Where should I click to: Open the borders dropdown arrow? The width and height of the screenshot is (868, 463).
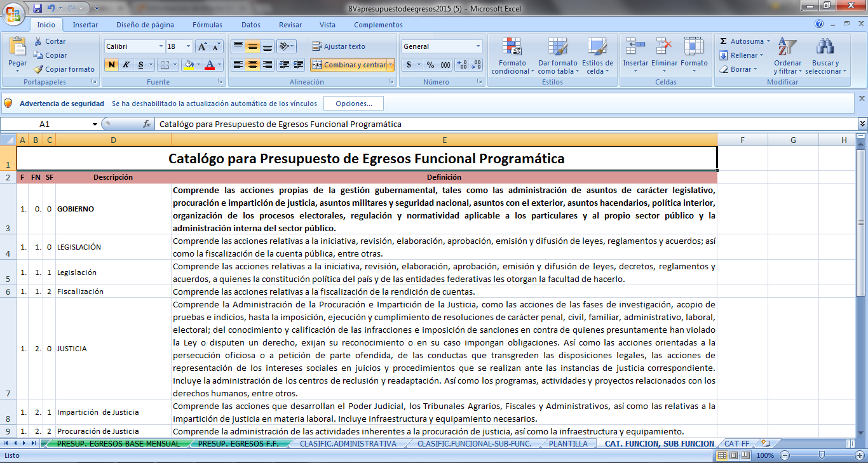point(175,65)
